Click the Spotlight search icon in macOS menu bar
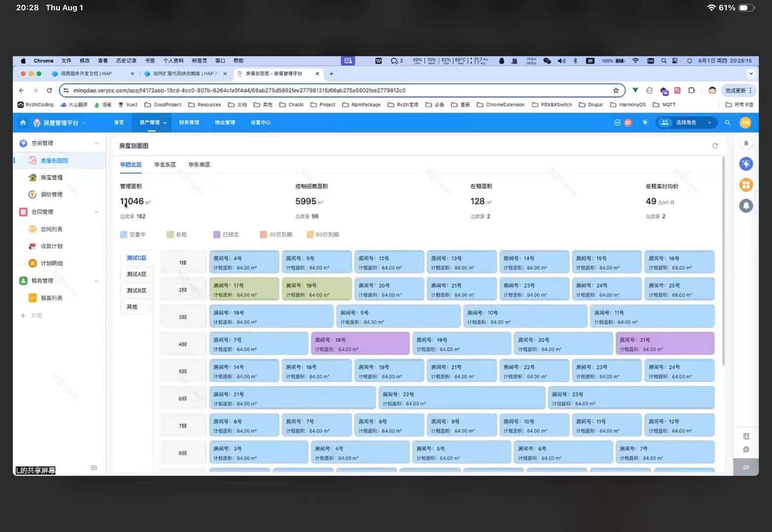 coord(664,61)
